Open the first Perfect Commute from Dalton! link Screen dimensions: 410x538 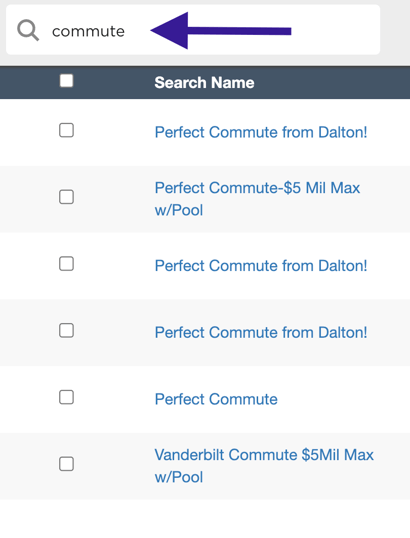click(x=261, y=132)
